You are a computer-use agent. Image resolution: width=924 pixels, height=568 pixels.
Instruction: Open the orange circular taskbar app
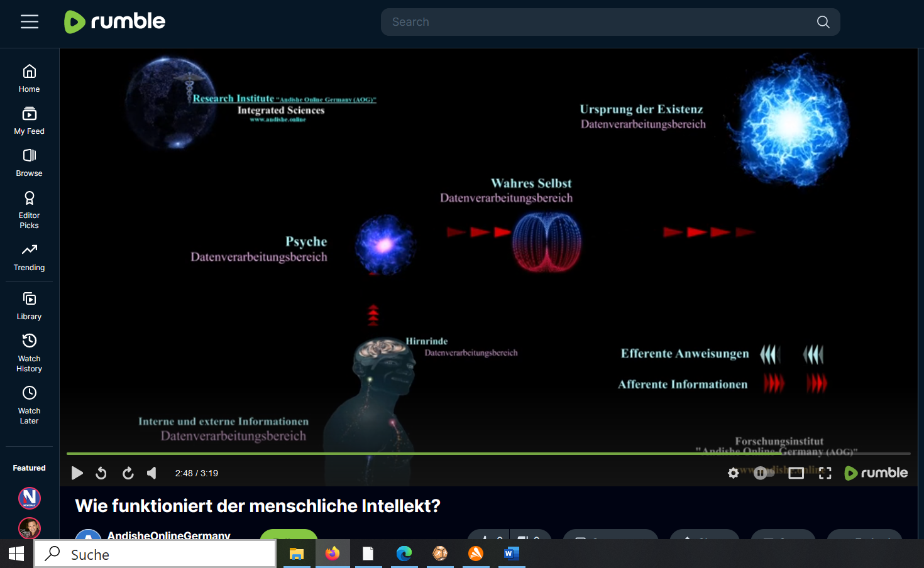[x=476, y=554]
